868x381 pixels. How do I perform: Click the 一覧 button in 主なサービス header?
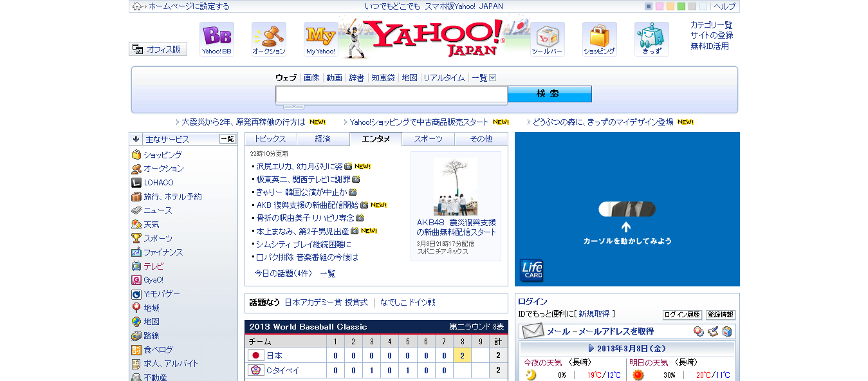tap(228, 138)
